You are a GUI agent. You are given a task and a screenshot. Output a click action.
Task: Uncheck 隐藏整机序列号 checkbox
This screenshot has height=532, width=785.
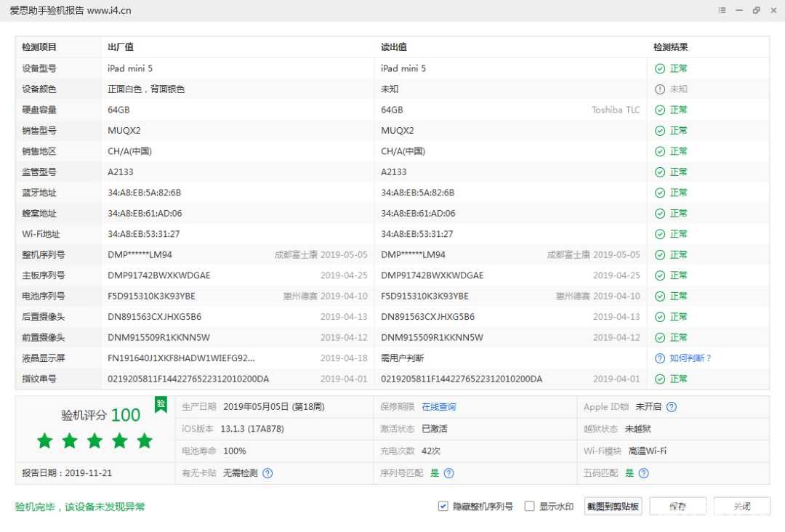pyautogui.click(x=443, y=506)
